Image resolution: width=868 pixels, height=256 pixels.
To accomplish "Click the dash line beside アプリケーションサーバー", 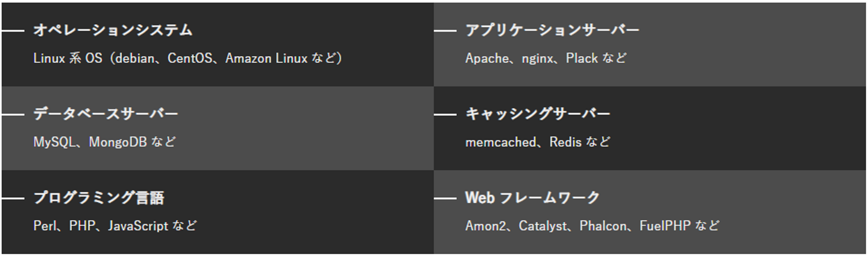I will 445,30.
